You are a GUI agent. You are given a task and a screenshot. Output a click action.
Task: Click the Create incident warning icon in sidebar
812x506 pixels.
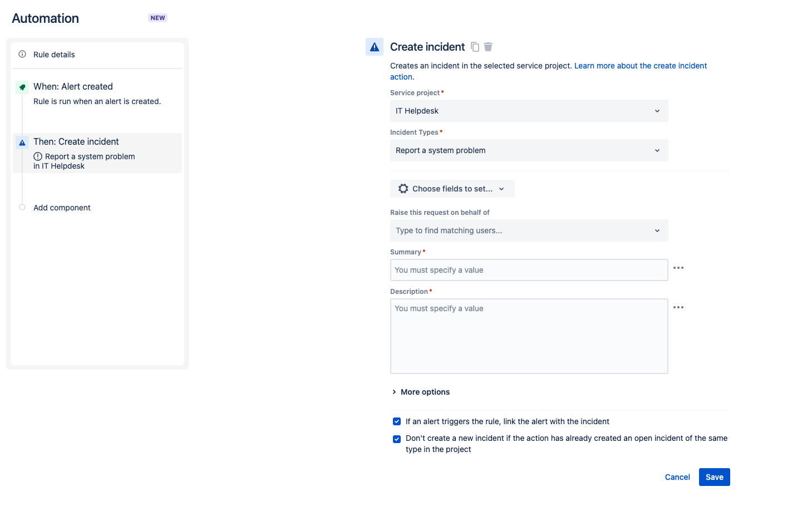[22, 143]
